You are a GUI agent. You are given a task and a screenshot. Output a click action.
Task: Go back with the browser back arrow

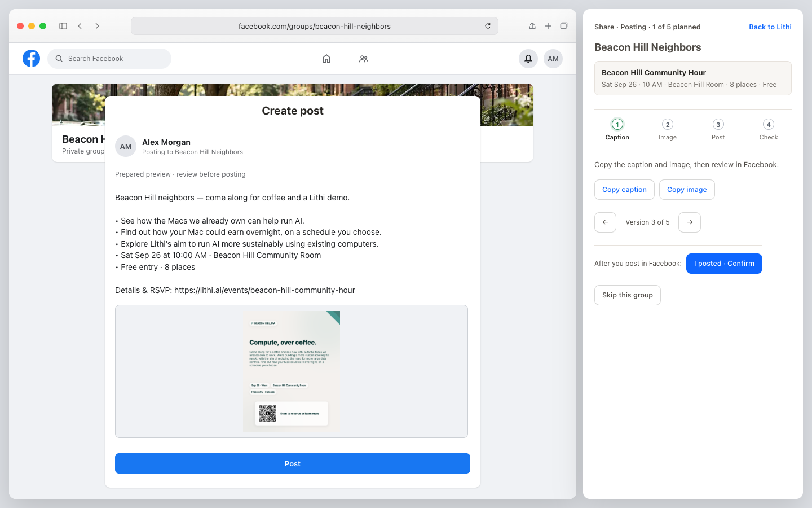pos(80,26)
